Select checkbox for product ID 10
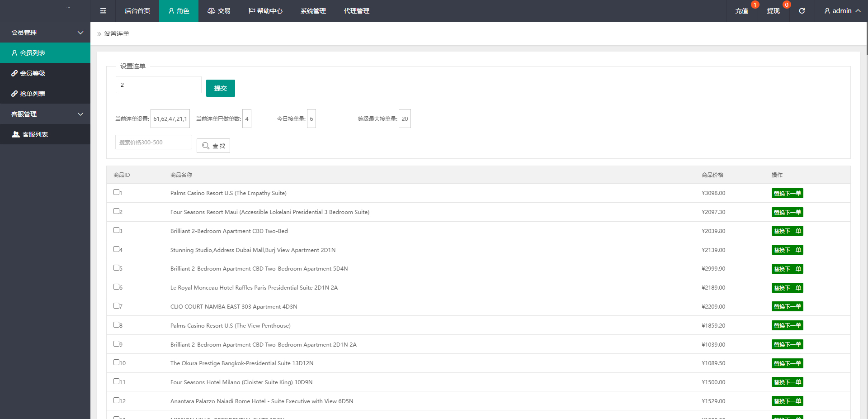Viewport: 868px width, 419px height. tap(116, 362)
